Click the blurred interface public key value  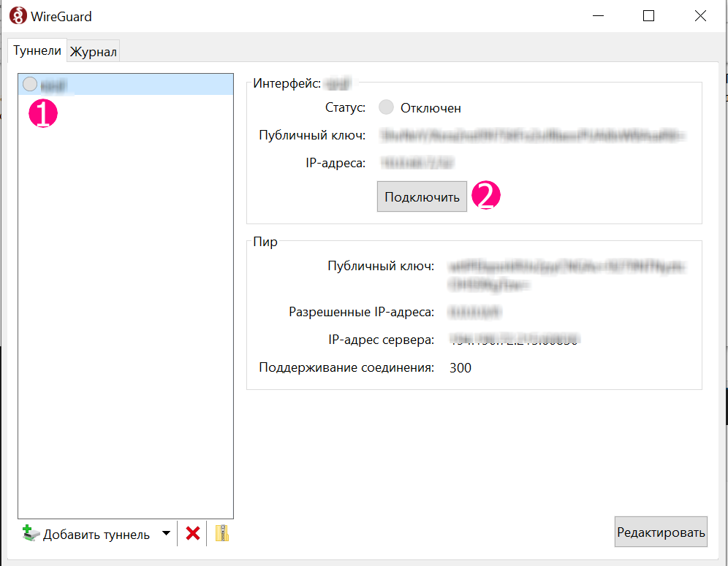coord(532,135)
